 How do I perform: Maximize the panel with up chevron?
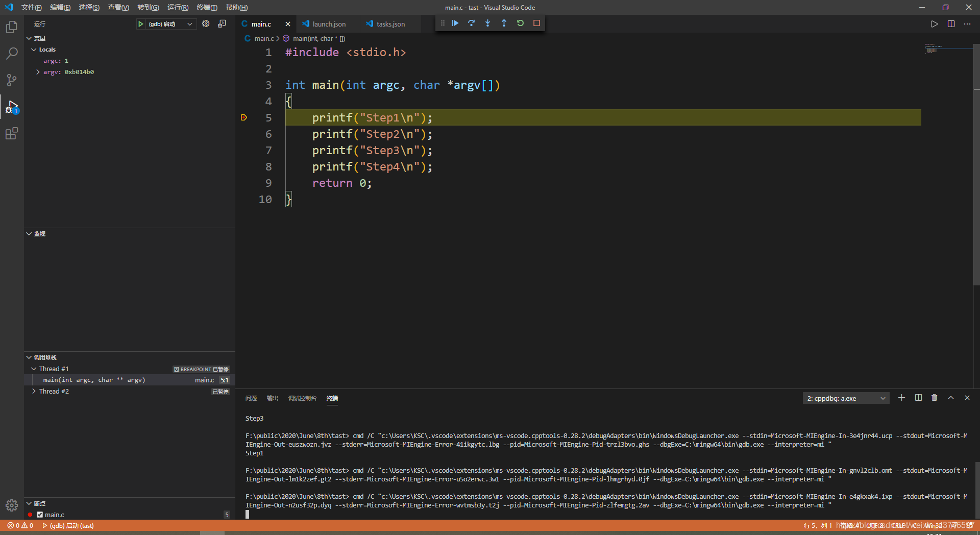pos(950,398)
